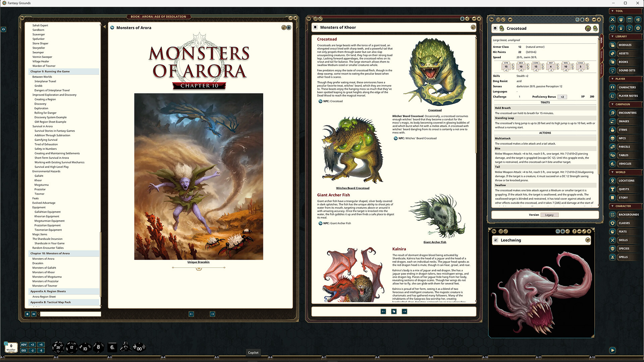644x362 pixels.
Task: Change the Legacy version selector
Action: click(549, 215)
